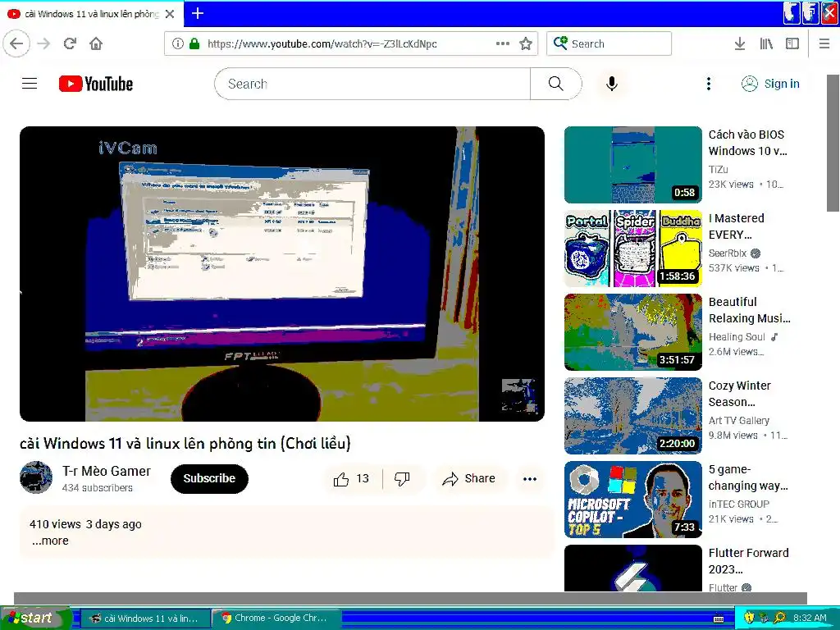The width and height of the screenshot is (840, 630).
Task: Click the Sign in button
Action: tap(770, 84)
